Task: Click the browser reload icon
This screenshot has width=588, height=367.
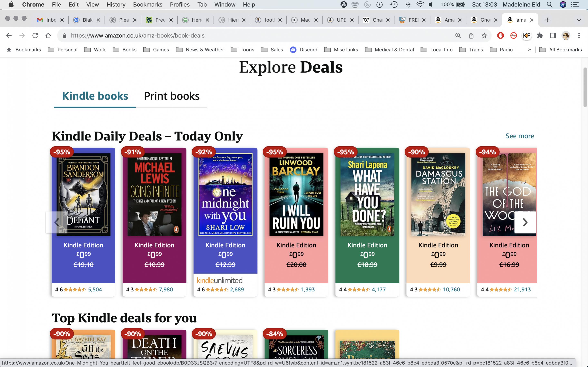Action: coord(35,35)
